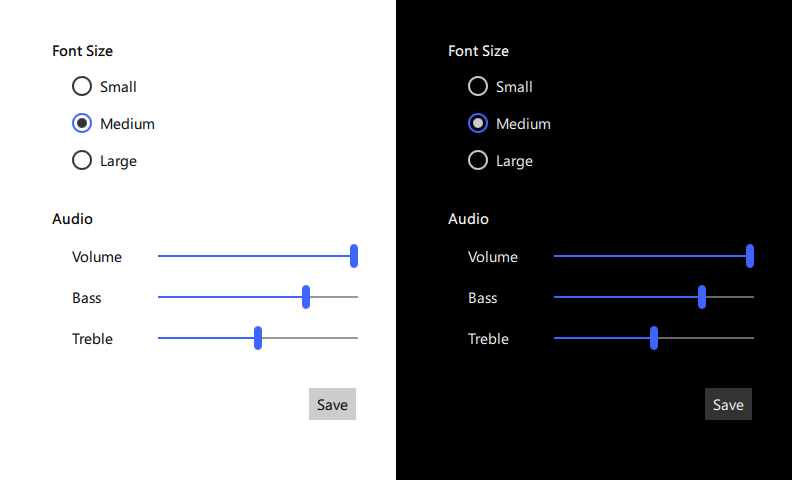Click gray unfilled Treble track in light panel
This screenshot has height=480, width=792.
click(x=310, y=338)
